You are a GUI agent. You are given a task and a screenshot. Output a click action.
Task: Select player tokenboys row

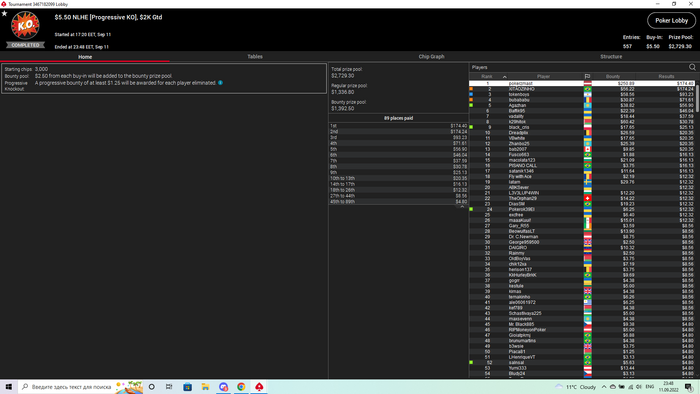[582, 94]
